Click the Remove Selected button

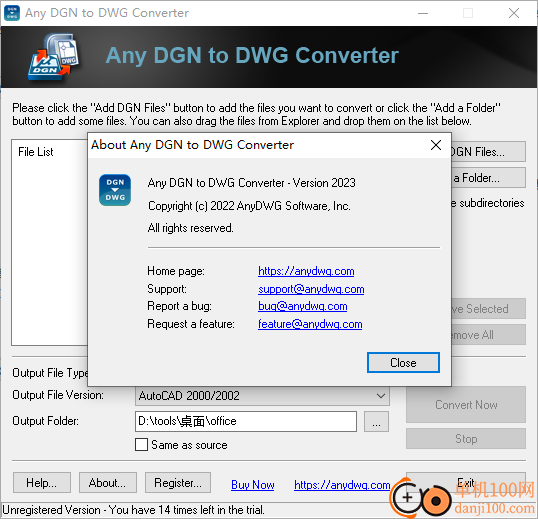point(488,309)
